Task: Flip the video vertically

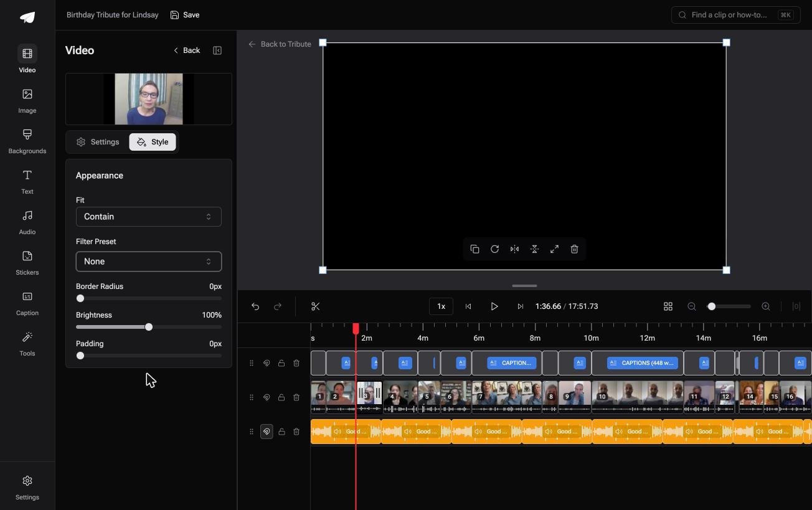Action: pos(534,249)
